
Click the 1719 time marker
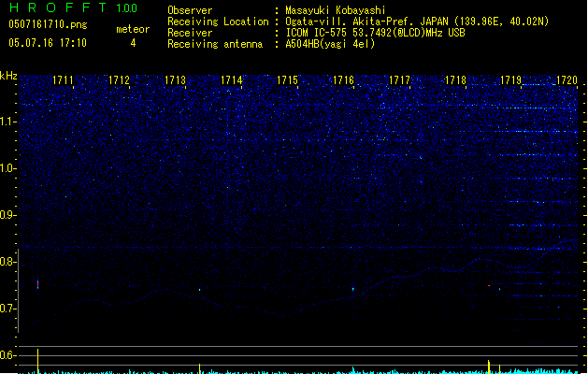511,80
